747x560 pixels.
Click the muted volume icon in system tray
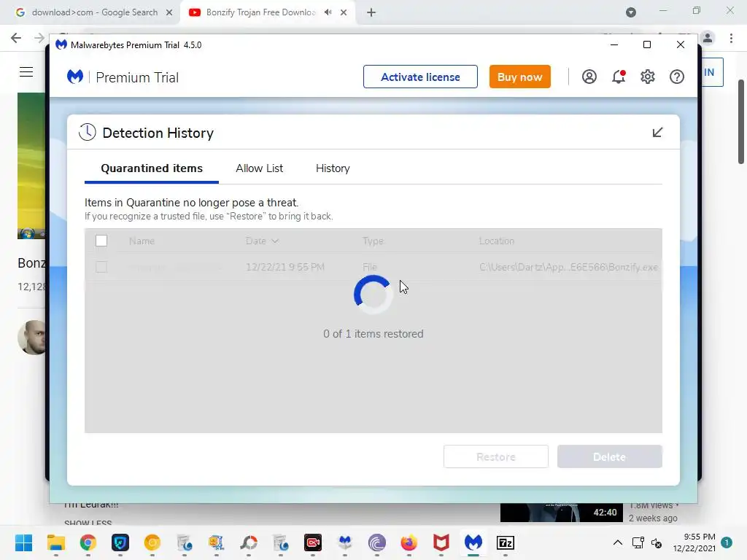(657, 542)
